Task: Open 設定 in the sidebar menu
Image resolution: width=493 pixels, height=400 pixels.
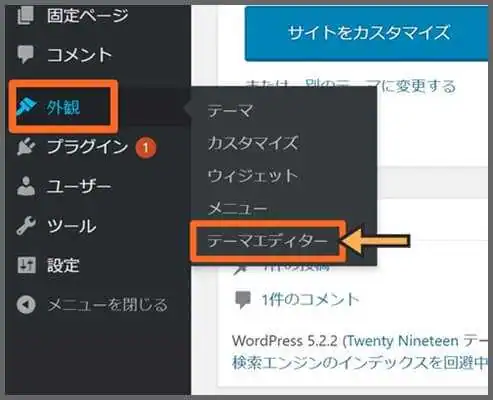Action: pos(63,265)
